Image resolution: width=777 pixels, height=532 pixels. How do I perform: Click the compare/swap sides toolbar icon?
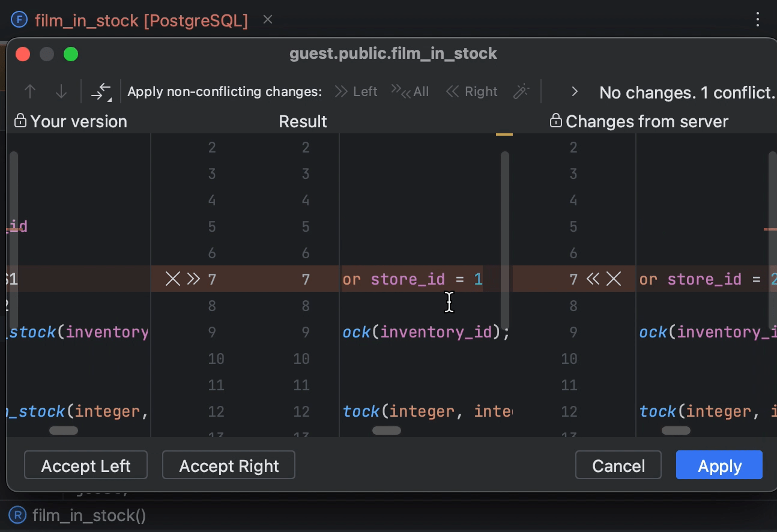coord(101,92)
